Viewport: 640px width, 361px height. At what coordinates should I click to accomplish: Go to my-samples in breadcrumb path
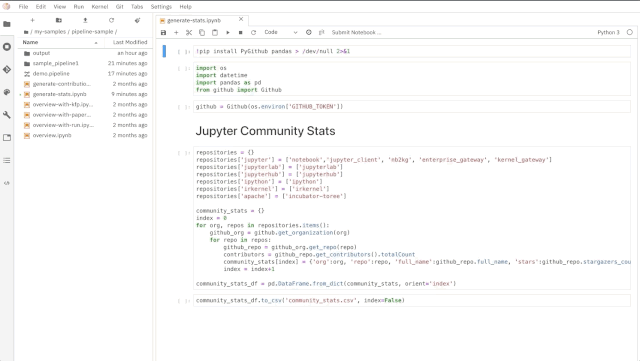pos(50,31)
